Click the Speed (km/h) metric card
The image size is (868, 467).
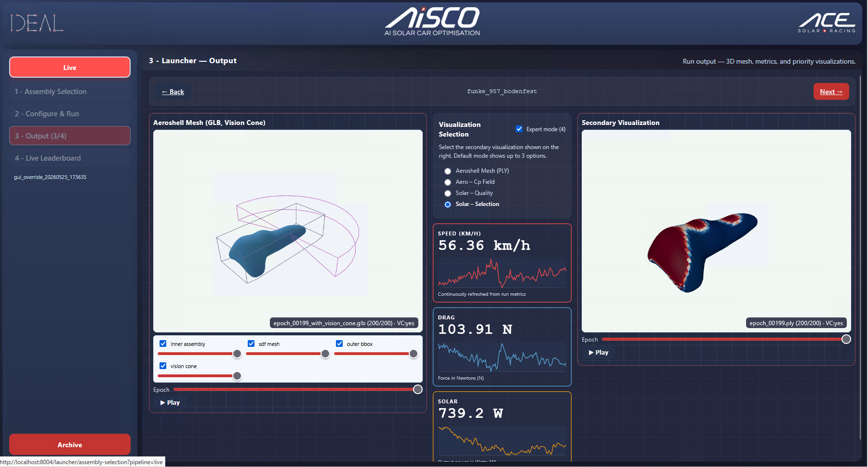pos(502,263)
